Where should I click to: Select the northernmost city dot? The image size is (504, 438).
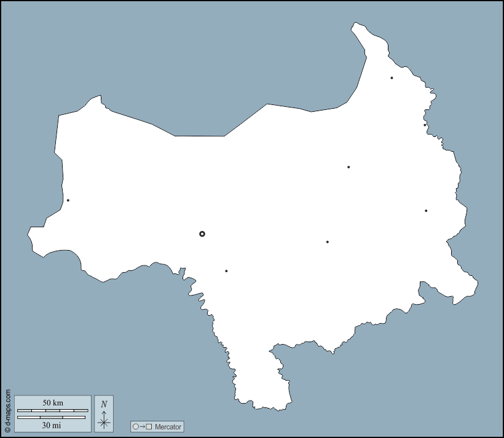[x=392, y=78]
